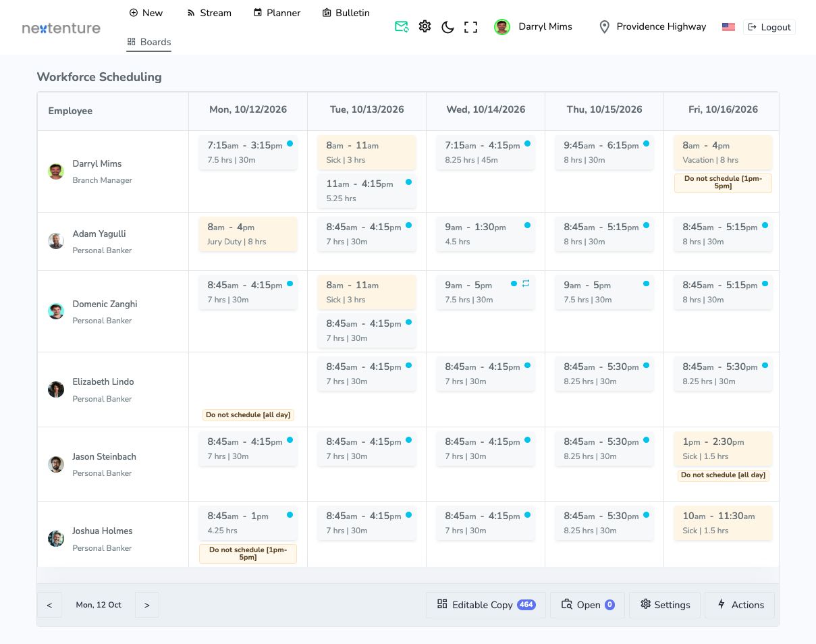Go to previous week arrow
This screenshot has height=644, width=816.
click(49, 605)
